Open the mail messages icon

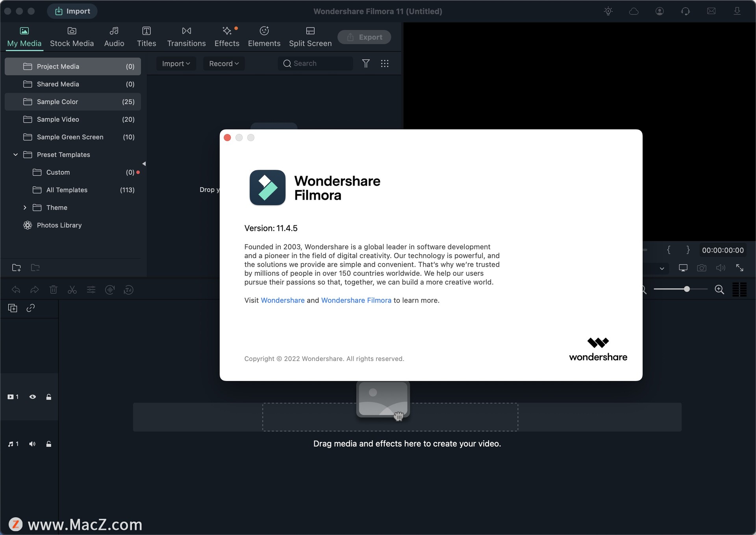pos(711,11)
